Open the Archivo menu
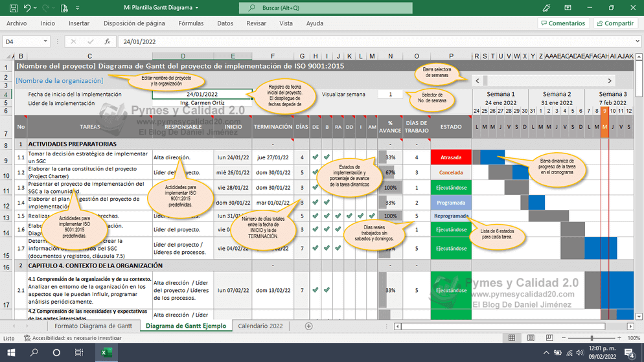The width and height of the screenshot is (644, 362). [x=16, y=23]
